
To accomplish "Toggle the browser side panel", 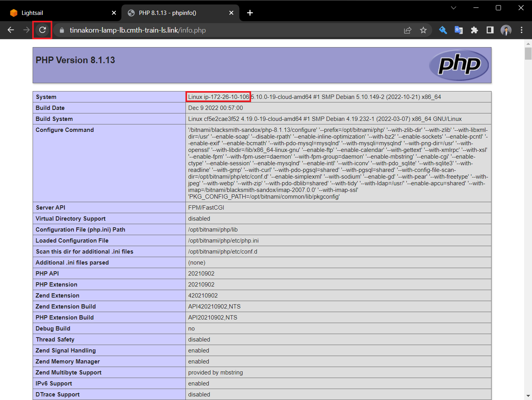I will (x=490, y=30).
